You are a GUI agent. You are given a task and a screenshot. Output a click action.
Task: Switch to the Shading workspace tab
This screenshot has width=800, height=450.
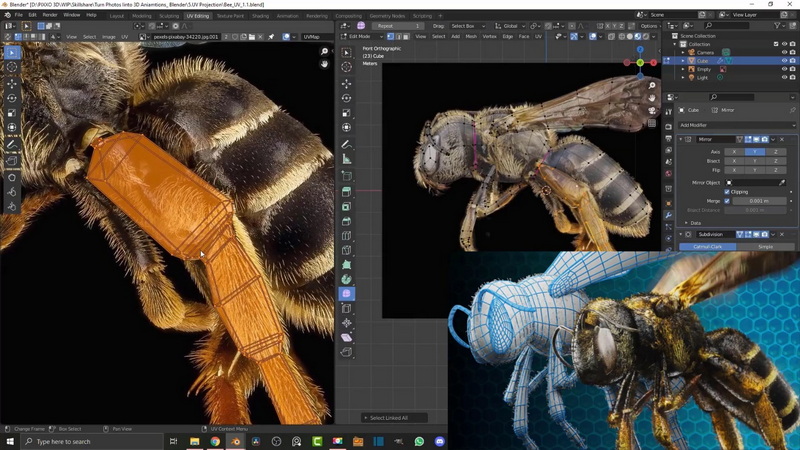tap(260, 16)
